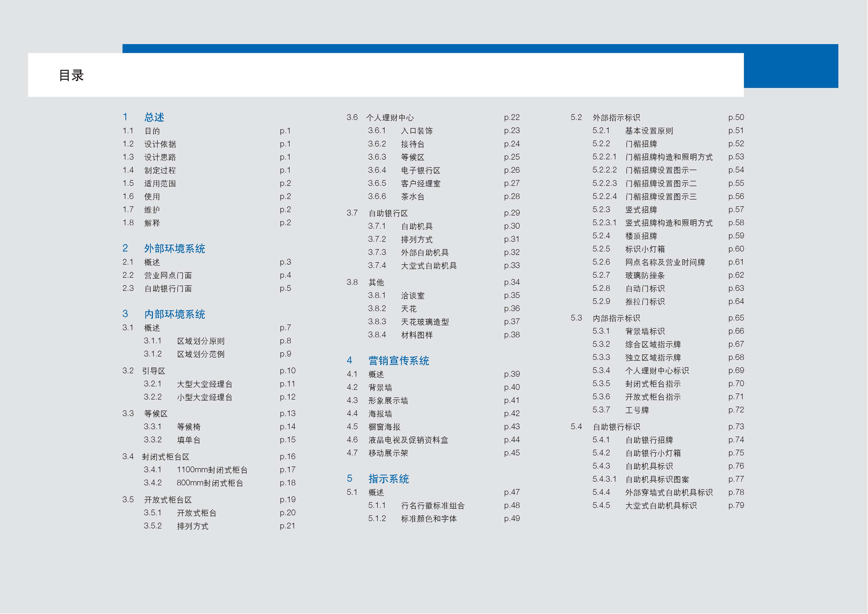
Task: Click page number p.79
Action: tap(736, 505)
